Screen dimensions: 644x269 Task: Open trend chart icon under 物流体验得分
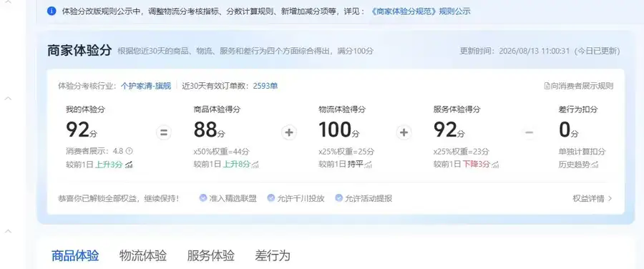click(368, 165)
